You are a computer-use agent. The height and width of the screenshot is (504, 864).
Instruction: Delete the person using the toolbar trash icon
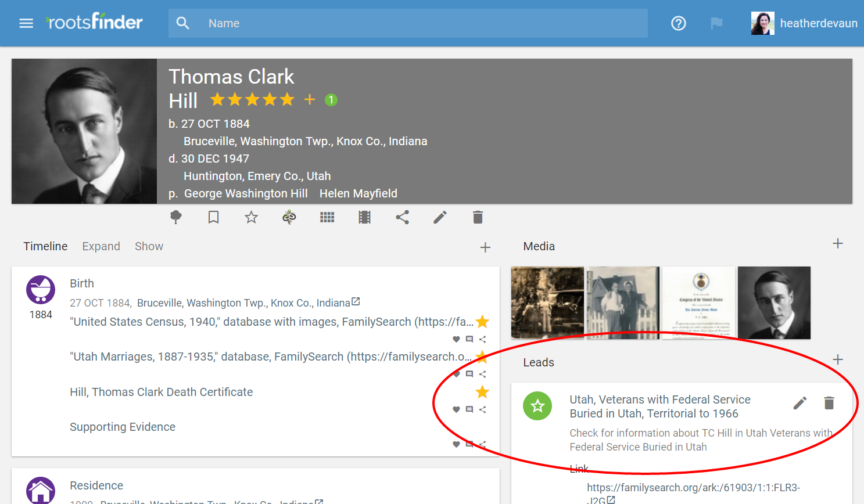478,217
